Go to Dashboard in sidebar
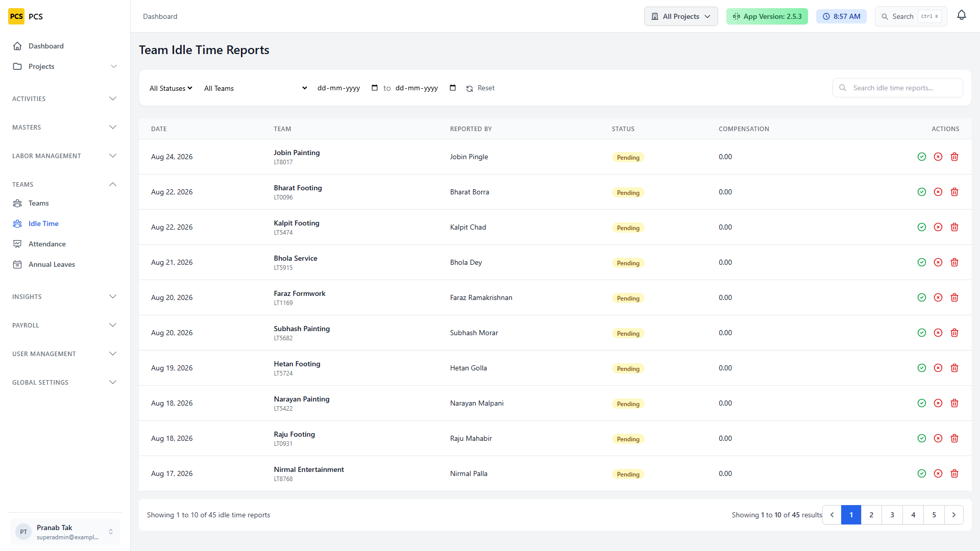 click(64, 46)
